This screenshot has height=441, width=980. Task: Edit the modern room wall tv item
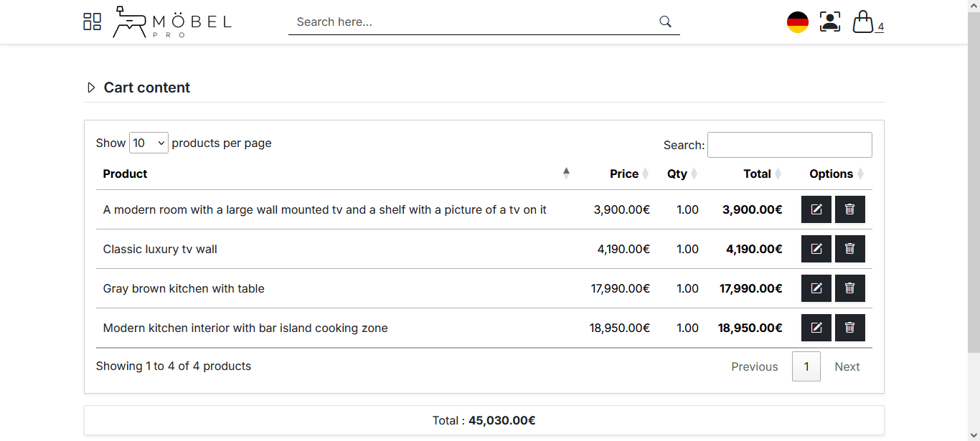point(816,209)
